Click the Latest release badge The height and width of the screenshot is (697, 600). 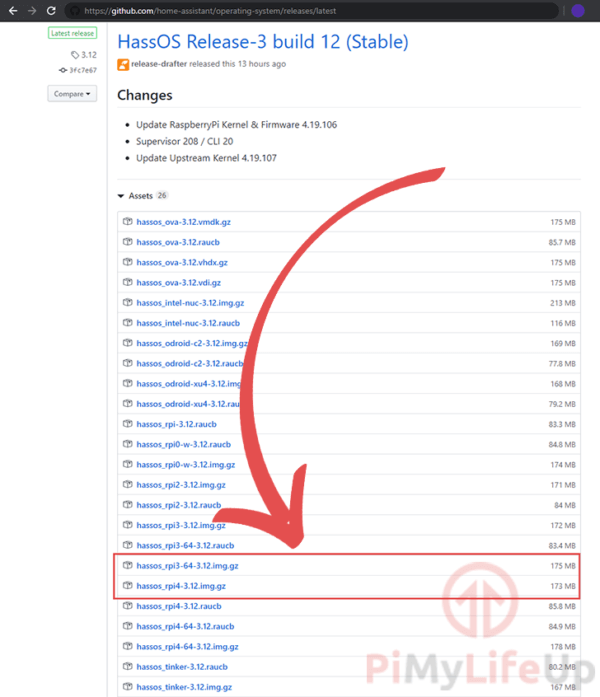72,33
